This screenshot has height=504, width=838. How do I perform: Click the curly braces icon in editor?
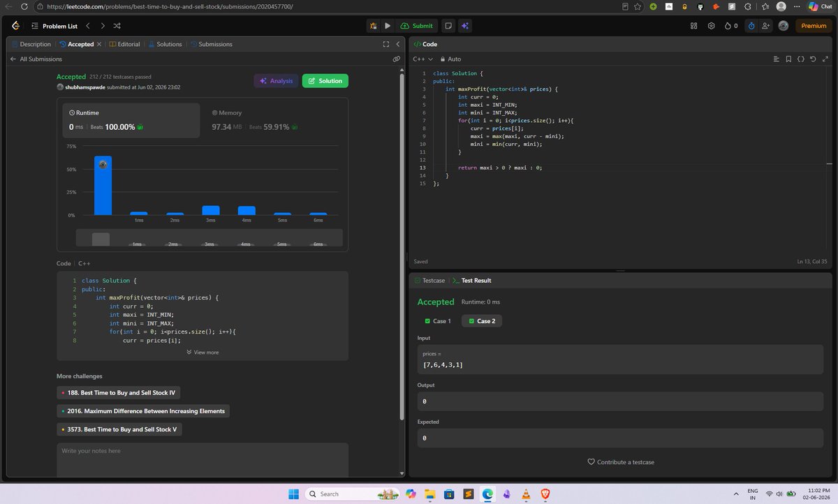801,59
